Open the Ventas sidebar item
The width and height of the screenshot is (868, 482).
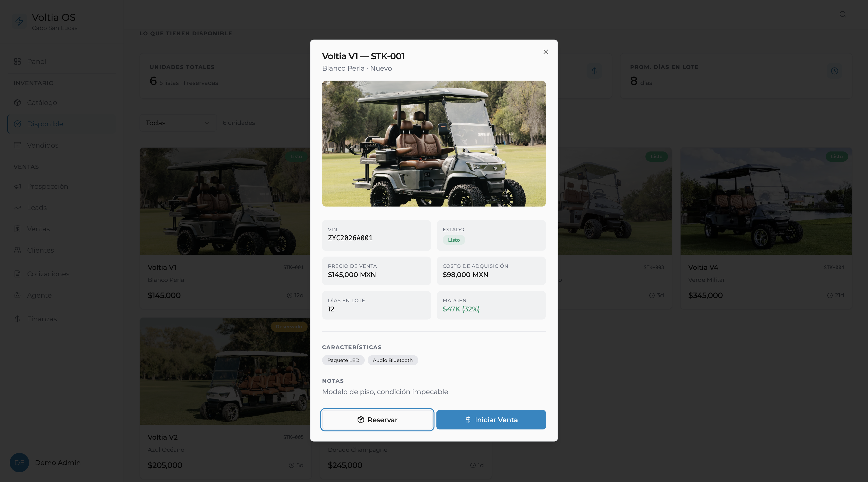(x=62, y=229)
